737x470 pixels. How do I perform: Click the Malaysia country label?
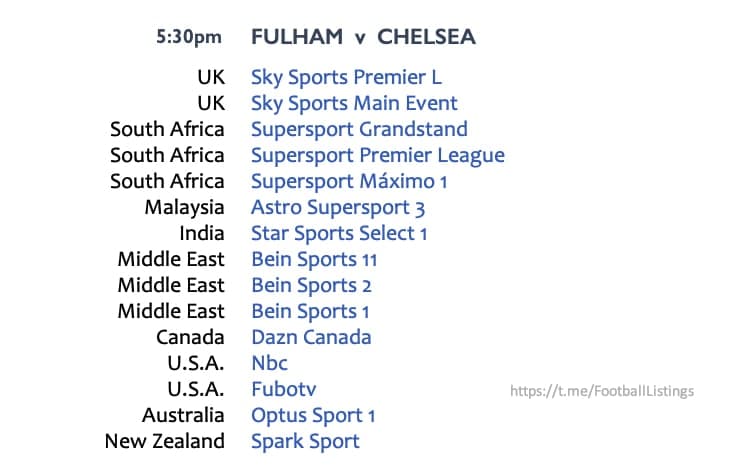click(184, 208)
